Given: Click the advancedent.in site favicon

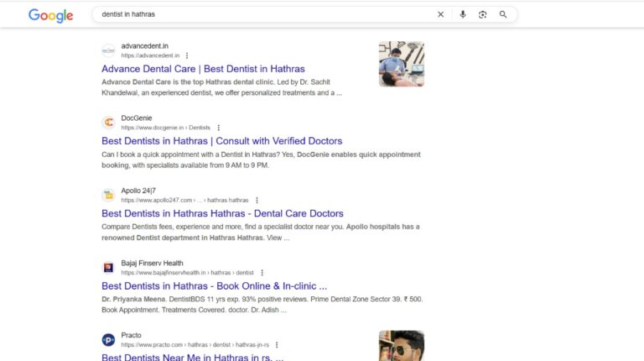Looking at the screenshot, I should point(108,50).
